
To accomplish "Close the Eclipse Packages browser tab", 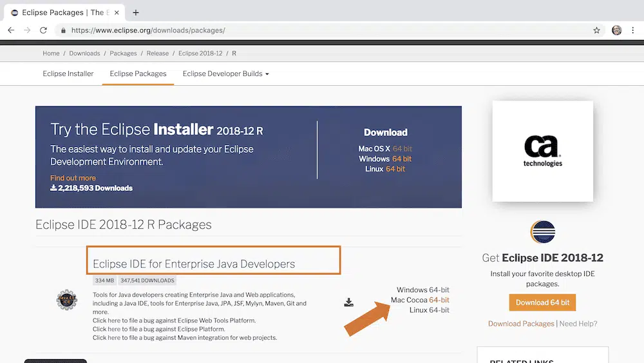I will (x=117, y=12).
